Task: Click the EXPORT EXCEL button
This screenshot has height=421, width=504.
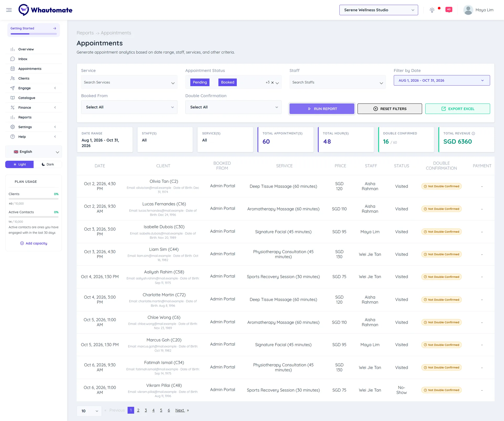Action: tap(458, 109)
